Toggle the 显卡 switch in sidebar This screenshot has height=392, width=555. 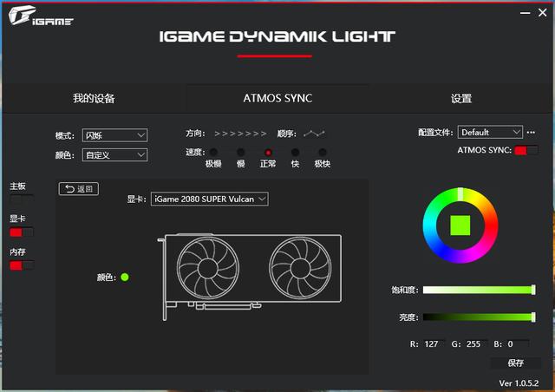22,232
